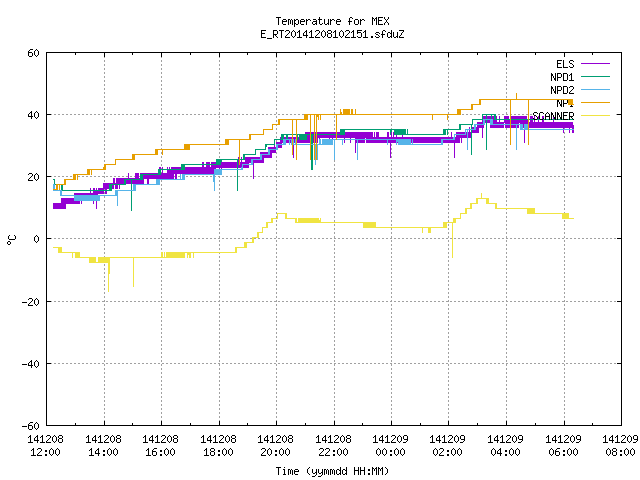640x480 pixels.
Task: Click the y-axis label -60
Action: tap(31, 426)
